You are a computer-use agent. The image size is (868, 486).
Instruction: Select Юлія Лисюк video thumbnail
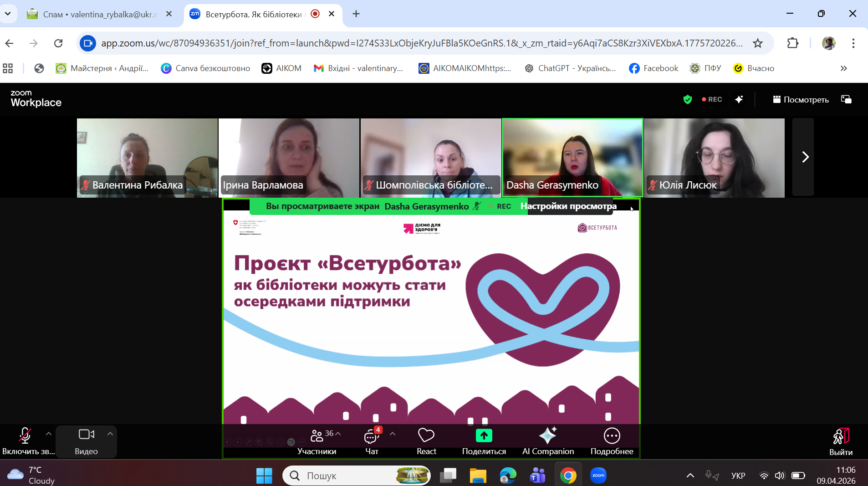click(x=714, y=158)
